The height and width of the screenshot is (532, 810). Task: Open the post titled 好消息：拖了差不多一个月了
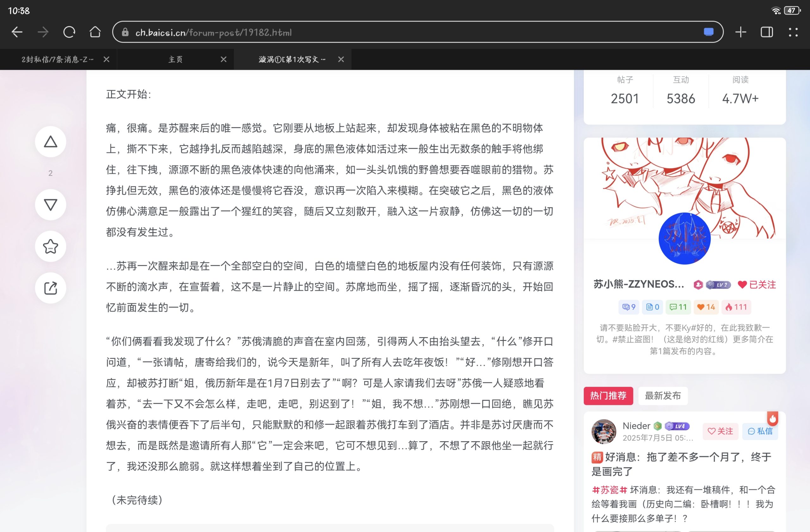(681, 464)
